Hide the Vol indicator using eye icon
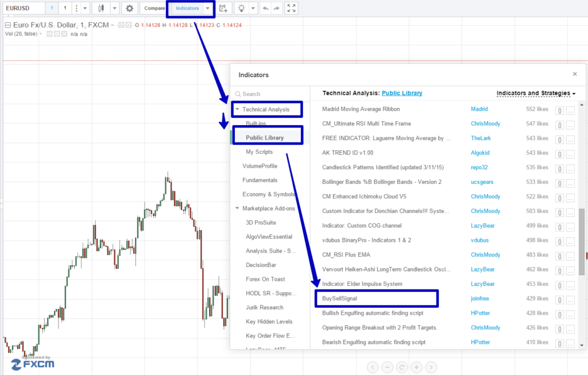 point(50,34)
